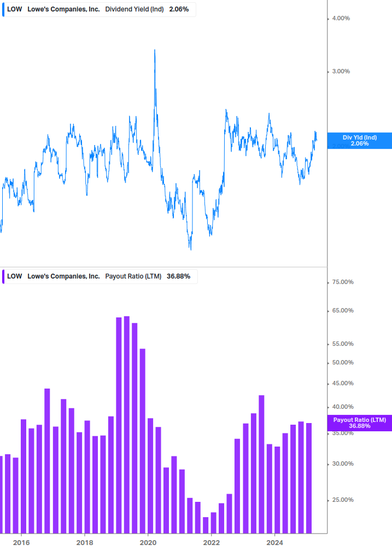Click the shortest payout ratio bar in late 2021
392x550 pixels.
coord(206,525)
